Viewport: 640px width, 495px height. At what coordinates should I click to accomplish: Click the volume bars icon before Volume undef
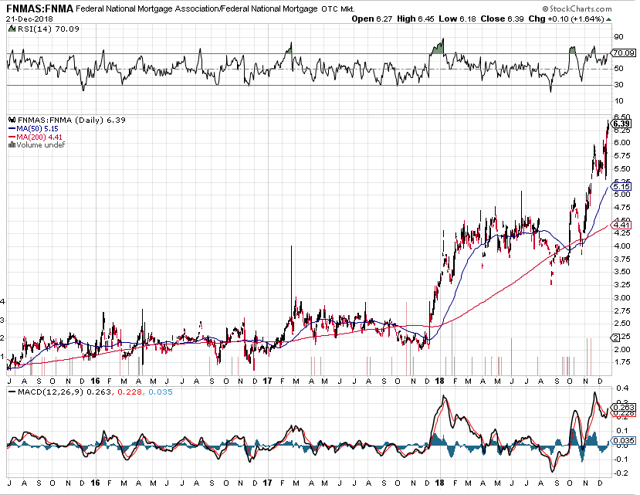click(12, 145)
